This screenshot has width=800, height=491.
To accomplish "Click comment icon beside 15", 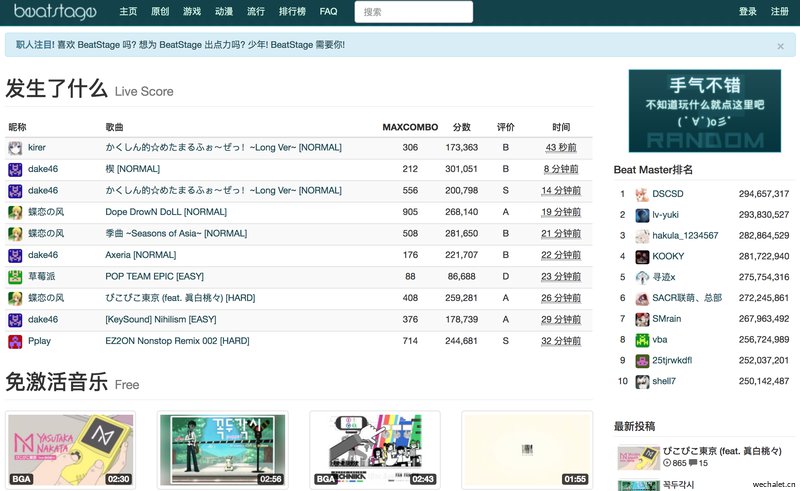I will (x=693, y=463).
